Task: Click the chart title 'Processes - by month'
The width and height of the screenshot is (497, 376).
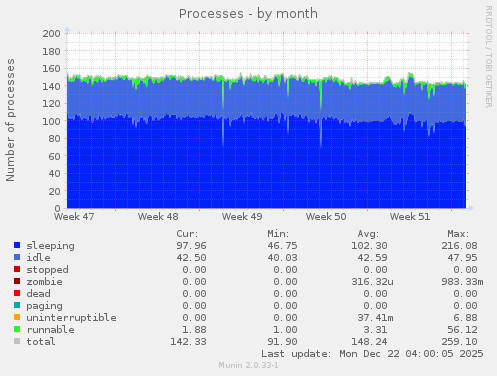Action: click(248, 14)
